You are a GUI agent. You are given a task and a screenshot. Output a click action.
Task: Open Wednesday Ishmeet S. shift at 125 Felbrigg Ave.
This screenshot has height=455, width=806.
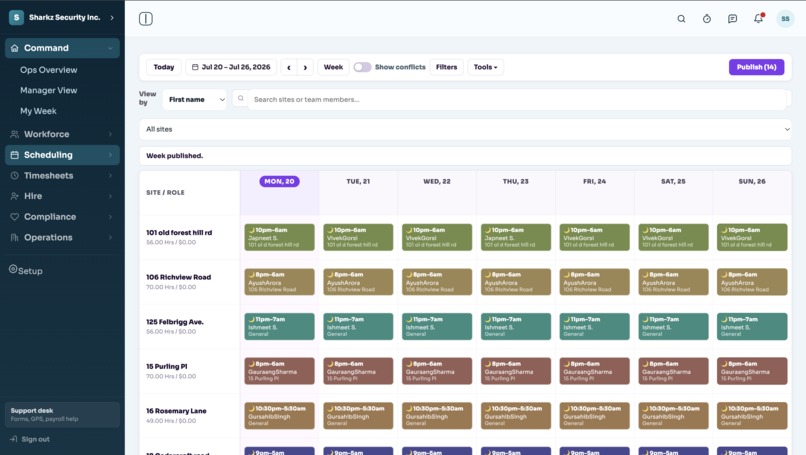pos(437,326)
